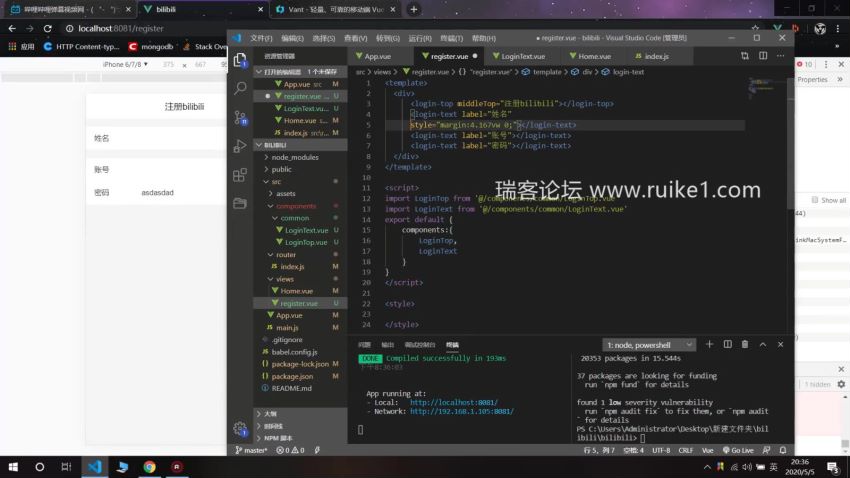Open Cortana search circle on taskbar
The height and width of the screenshot is (478, 850).
(40, 467)
